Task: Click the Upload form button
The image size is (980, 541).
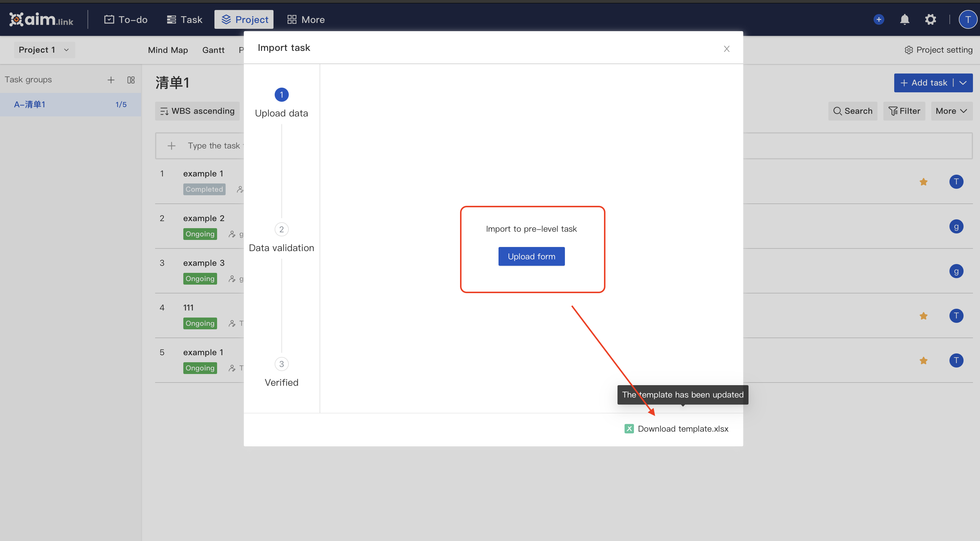Action: pyautogui.click(x=531, y=256)
